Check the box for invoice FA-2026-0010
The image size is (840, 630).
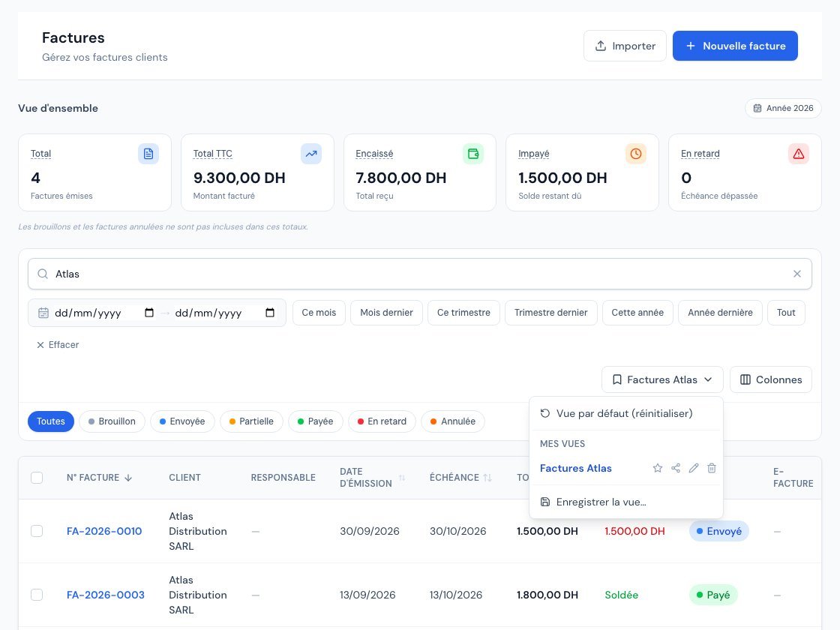point(37,531)
